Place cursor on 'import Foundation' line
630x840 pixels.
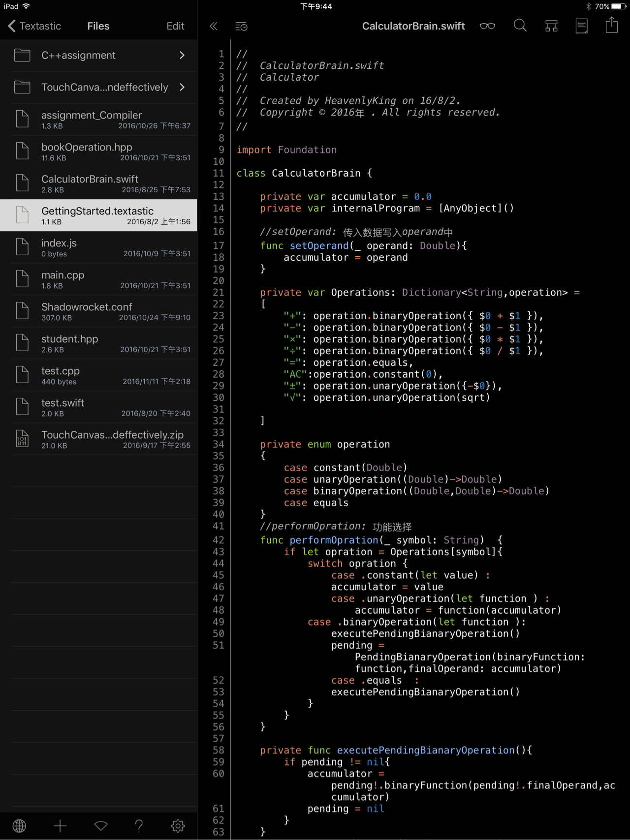click(286, 150)
